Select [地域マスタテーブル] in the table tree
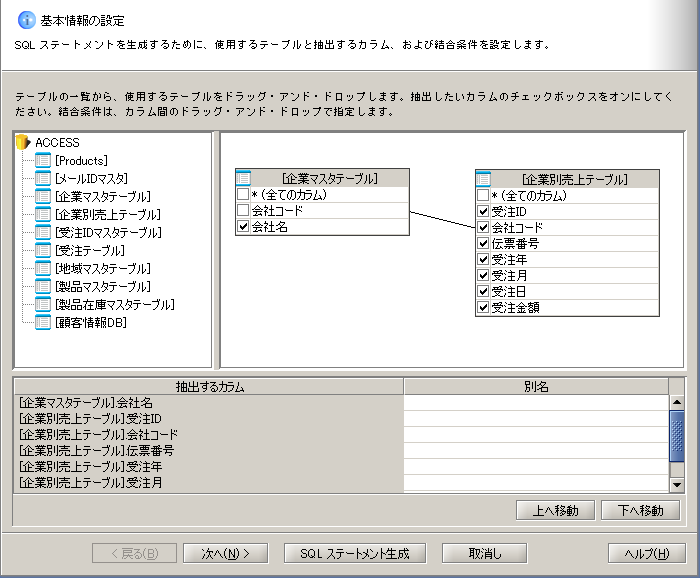 pos(103,269)
